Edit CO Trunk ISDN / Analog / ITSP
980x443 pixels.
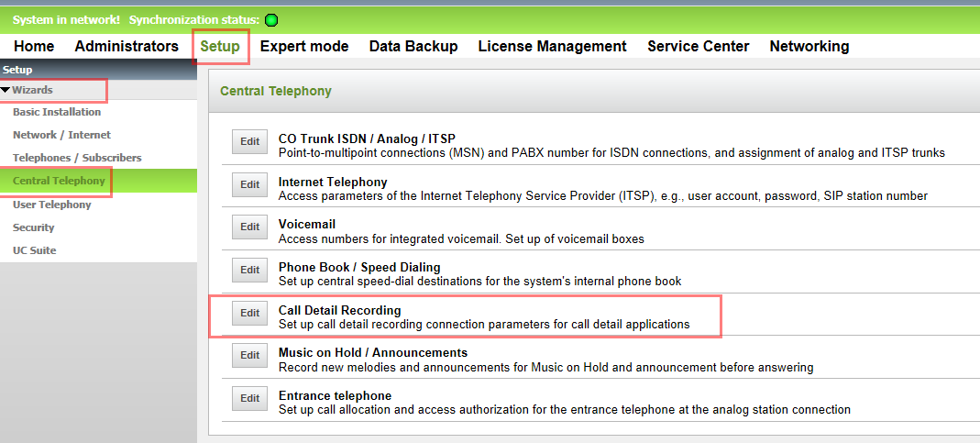(249, 142)
